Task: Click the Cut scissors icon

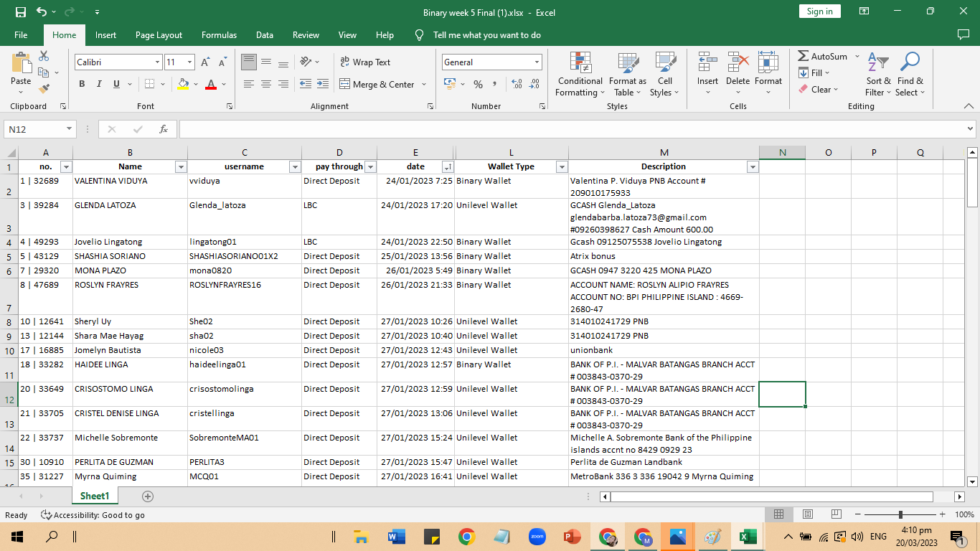Action: click(x=44, y=56)
